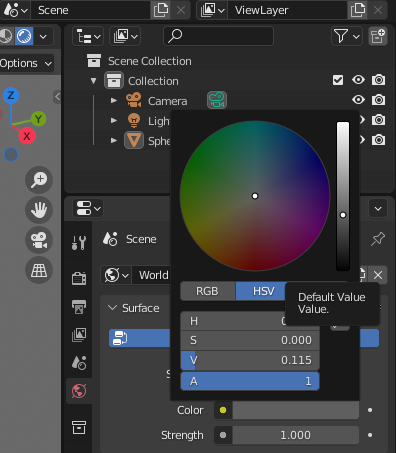Select Scene Collection row

[150, 61]
